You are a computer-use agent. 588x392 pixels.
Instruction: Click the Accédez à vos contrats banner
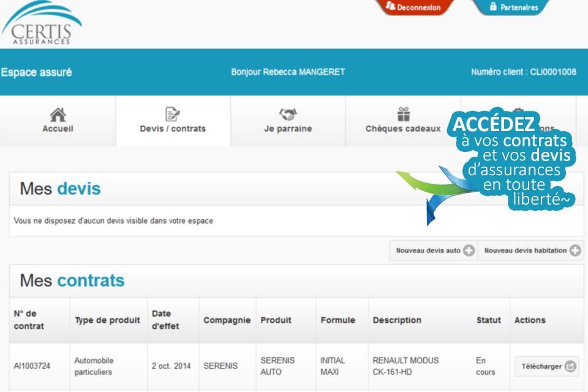512,161
